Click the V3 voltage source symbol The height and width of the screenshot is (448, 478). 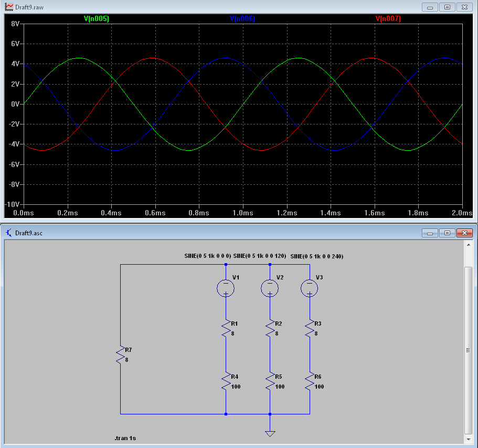tap(309, 287)
